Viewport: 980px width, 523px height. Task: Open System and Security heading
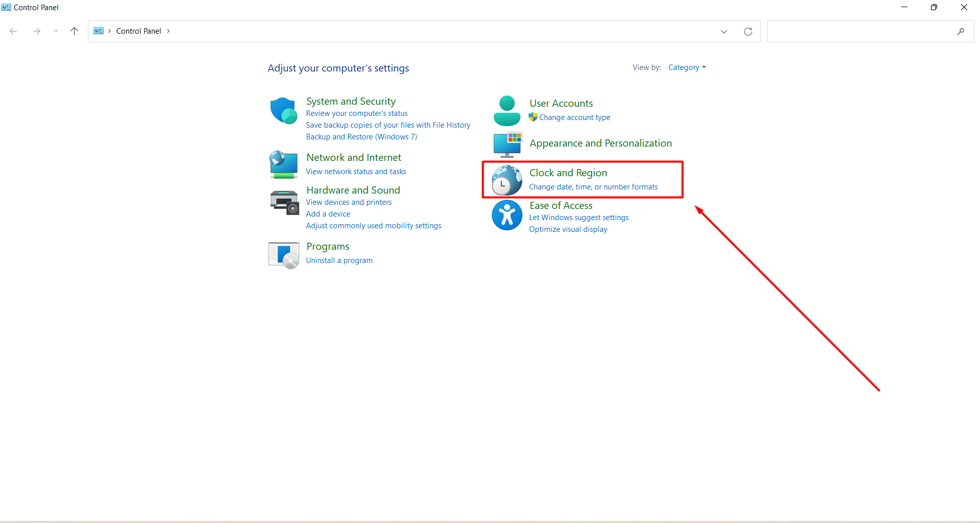point(351,101)
